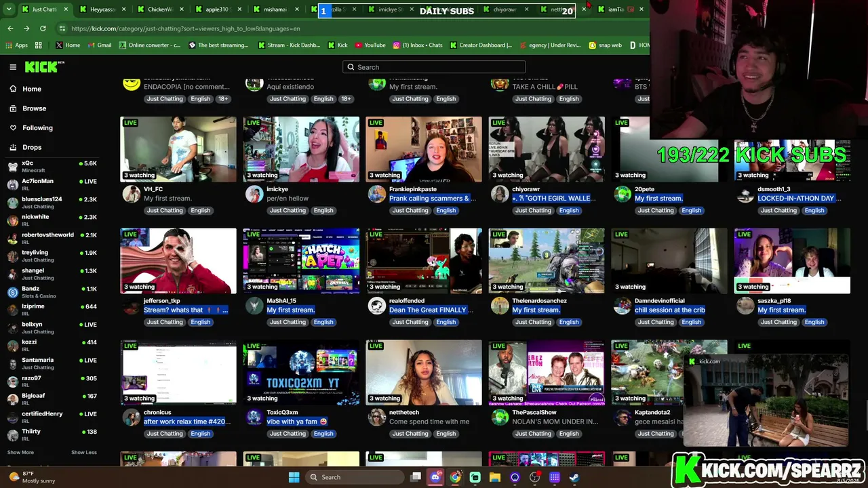Click the Chrome address bar URL
Viewport: 868px width, 488px height.
click(x=185, y=28)
